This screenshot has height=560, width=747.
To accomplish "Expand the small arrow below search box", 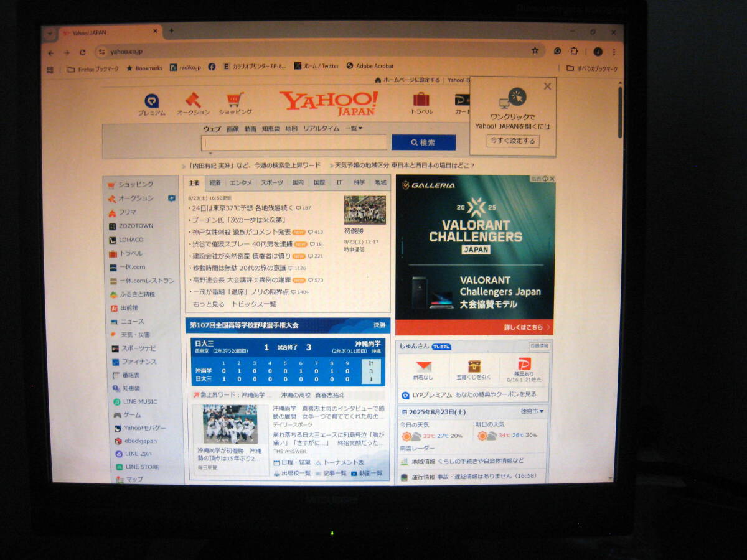I will 210,153.
